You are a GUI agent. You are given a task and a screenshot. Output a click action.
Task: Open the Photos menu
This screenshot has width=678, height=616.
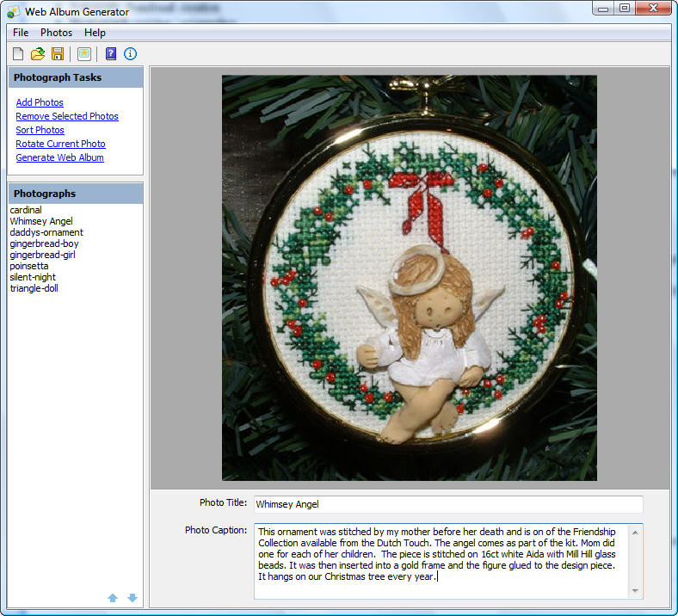coord(56,33)
